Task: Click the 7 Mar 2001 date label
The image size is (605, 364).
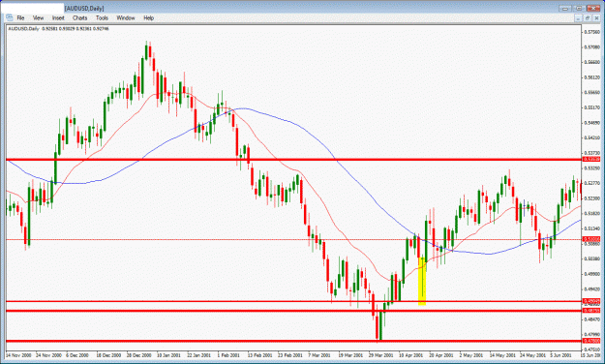Action: click(319, 355)
